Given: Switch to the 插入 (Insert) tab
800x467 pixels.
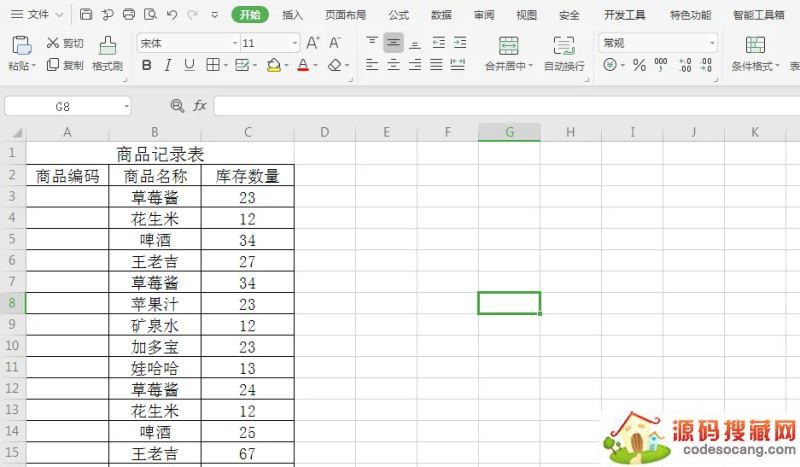Looking at the screenshot, I should click(x=292, y=15).
